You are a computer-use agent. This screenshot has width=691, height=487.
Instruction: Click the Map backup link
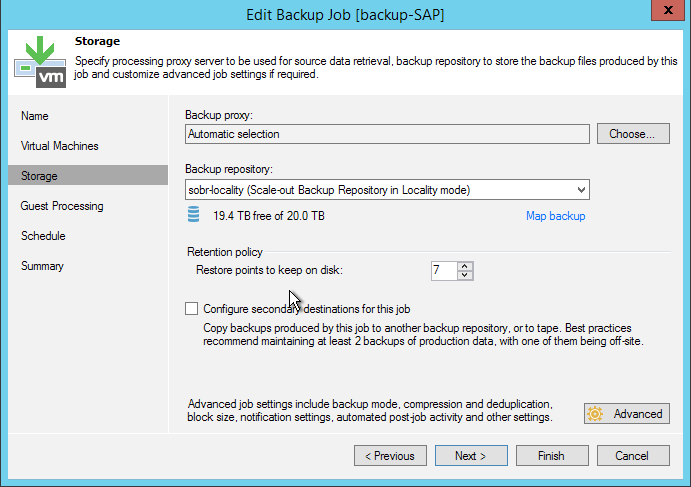555,216
